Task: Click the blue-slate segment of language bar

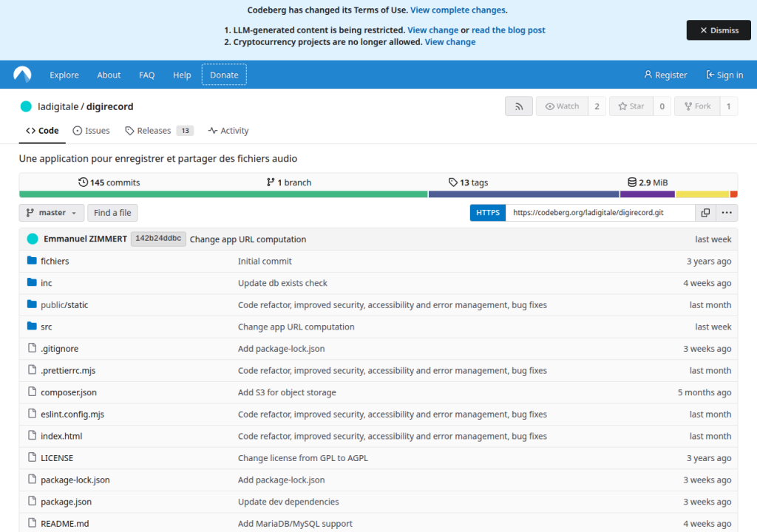Action: click(x=524, y=194)
